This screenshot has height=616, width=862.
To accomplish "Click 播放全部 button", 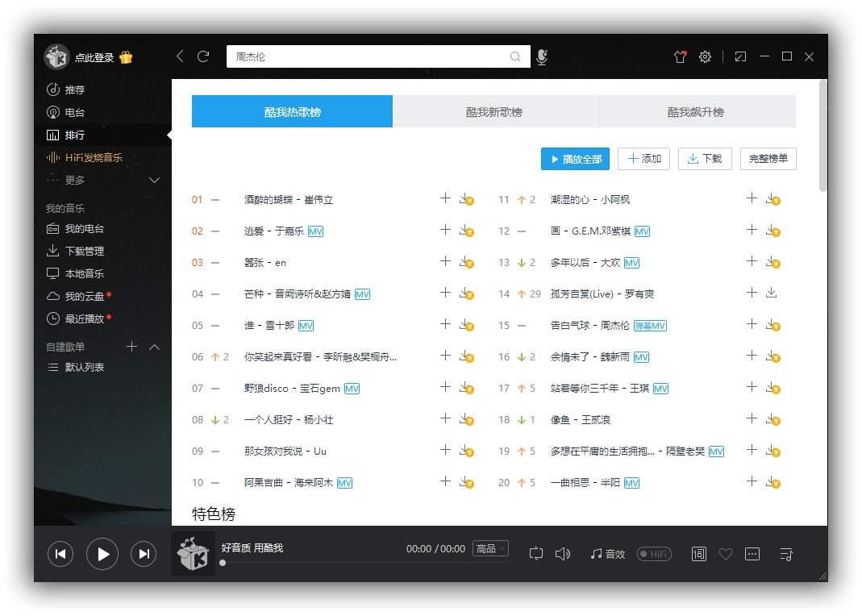I will click(x=575, y=159).
